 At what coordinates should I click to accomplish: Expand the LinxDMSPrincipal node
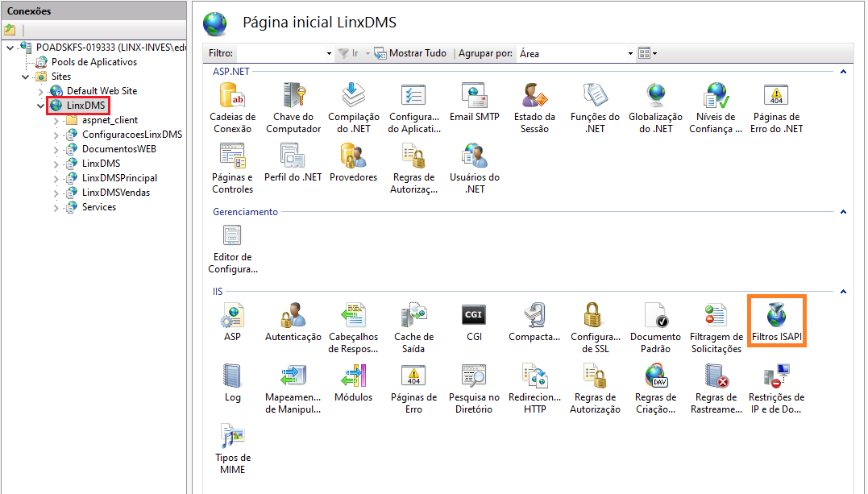[56, 178]
